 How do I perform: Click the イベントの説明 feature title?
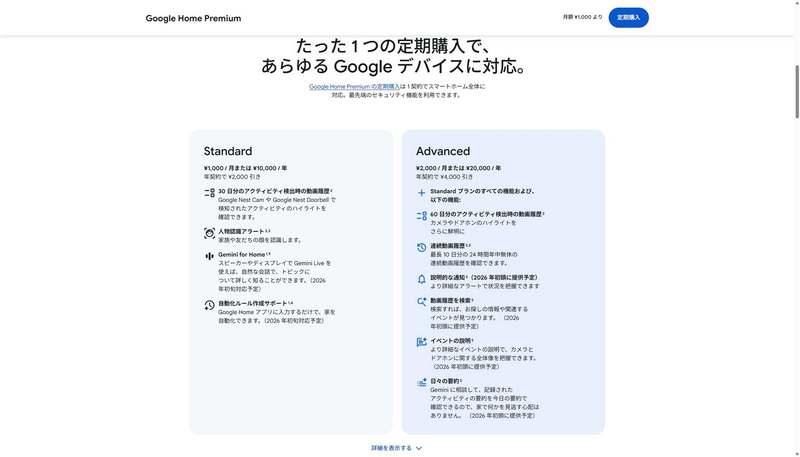click(451, 341)
